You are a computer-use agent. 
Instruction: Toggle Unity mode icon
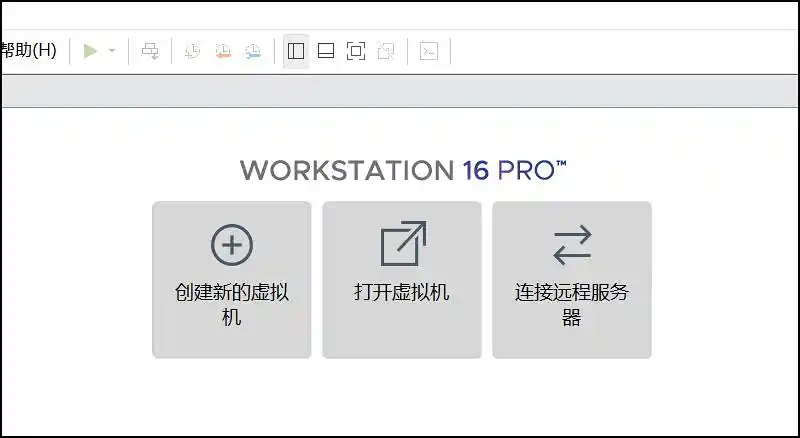pos(386,51)
